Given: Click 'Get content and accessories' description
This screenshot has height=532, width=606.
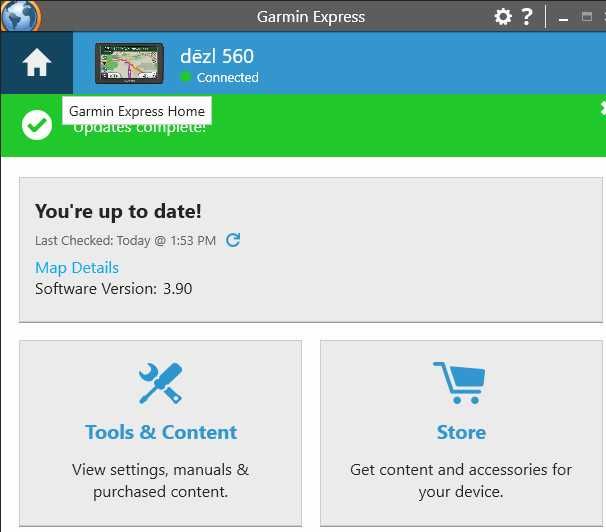Looking at the screenshot, I should (461, 481).
